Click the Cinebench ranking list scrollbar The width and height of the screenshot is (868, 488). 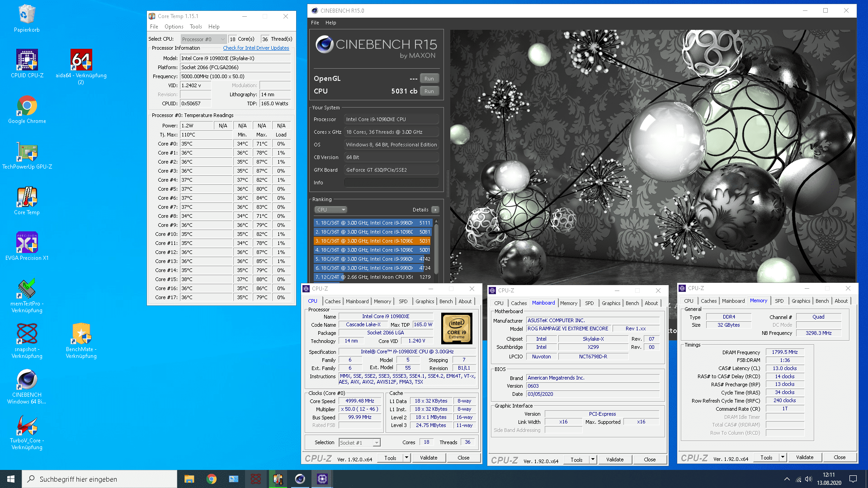tap(436, 250)
